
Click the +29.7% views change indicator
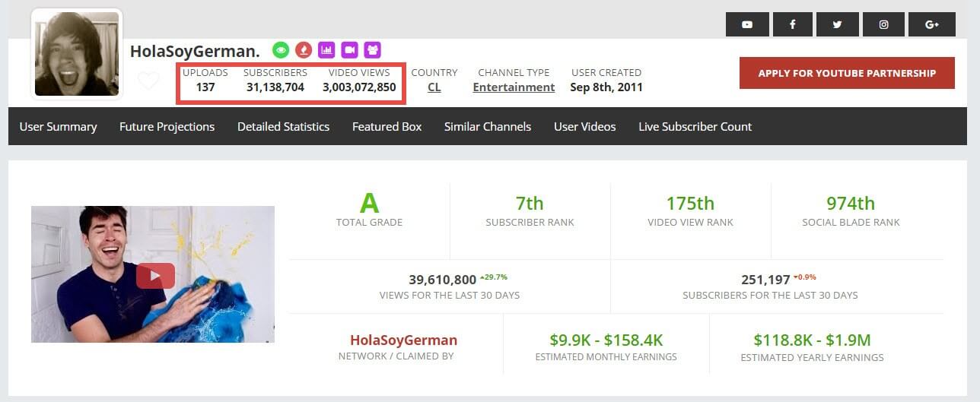(x=494, y=277)
